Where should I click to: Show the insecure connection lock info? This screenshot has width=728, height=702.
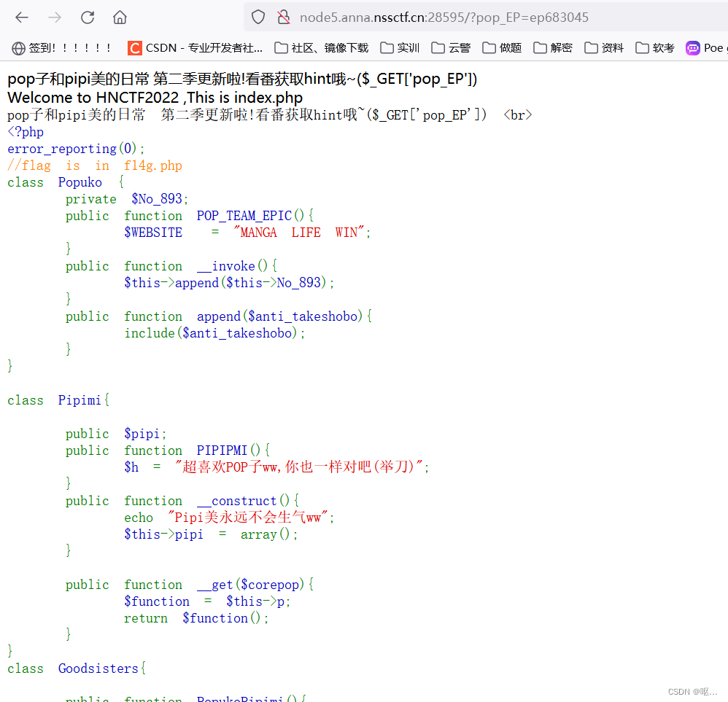click(284, 17)
